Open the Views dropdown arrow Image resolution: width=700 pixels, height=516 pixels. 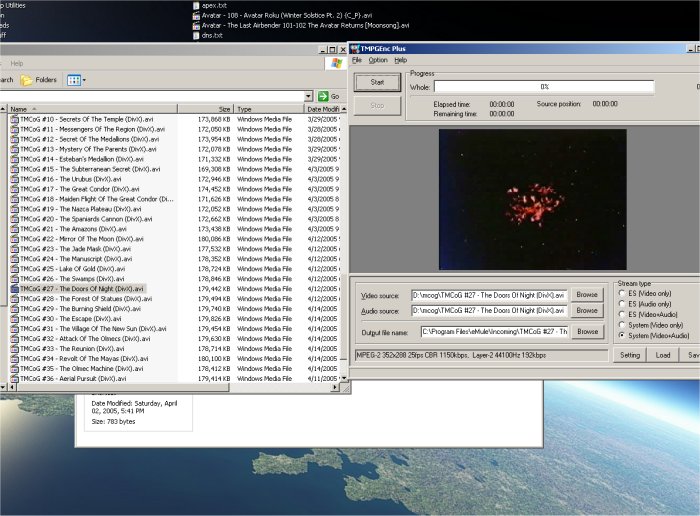point(84,79)
